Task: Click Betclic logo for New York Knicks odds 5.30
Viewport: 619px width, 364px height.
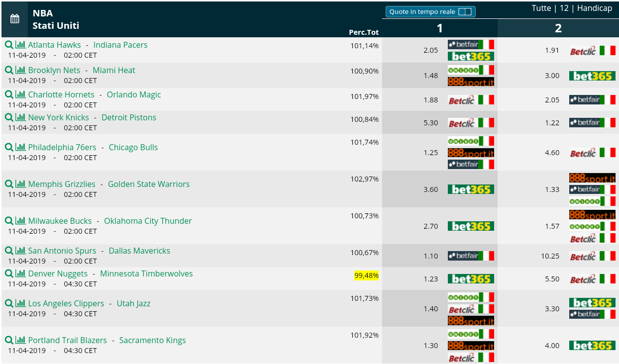Action: point(471,123)
